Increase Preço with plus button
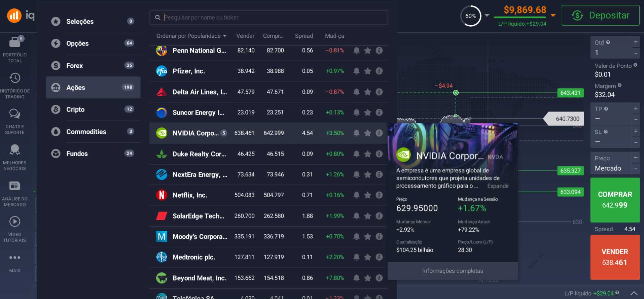Viewport: 644px width, 299px height. coord(636,157)
